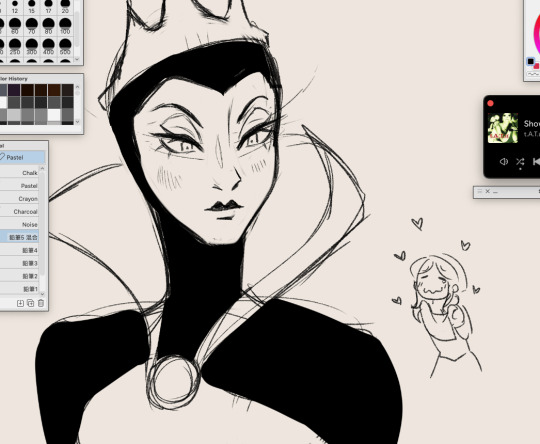Click the transparent color swatch below the main color
Image resolution: width=540 pixels, height=444 pixels.
click(x=533, y=74)
